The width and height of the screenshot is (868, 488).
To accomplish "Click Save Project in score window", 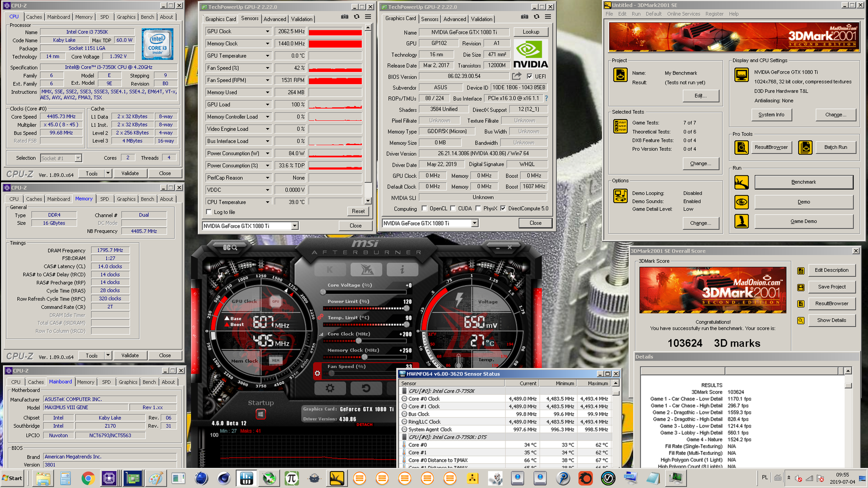I will [831, 287].
